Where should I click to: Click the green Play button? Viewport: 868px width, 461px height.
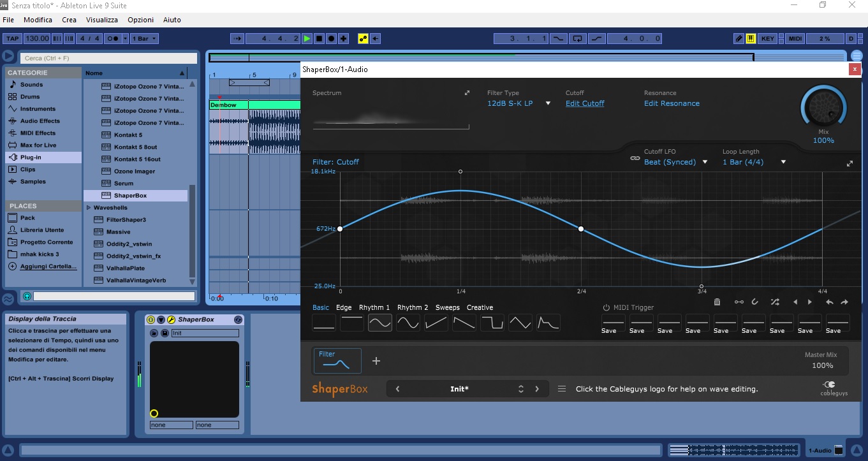pyautogui.click(x=307, y=39)
